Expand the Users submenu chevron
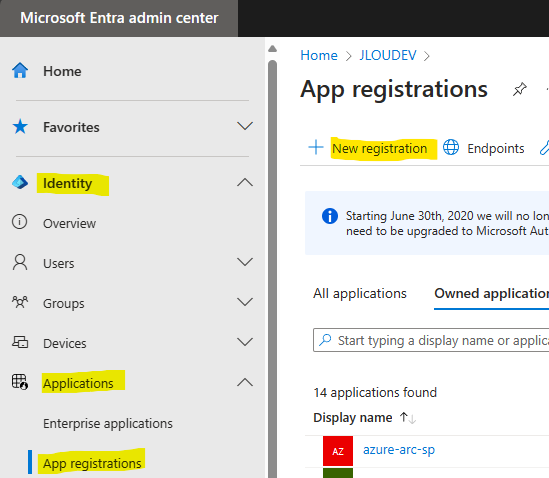This screenshot has height=478, width=549. pos(245,262)
